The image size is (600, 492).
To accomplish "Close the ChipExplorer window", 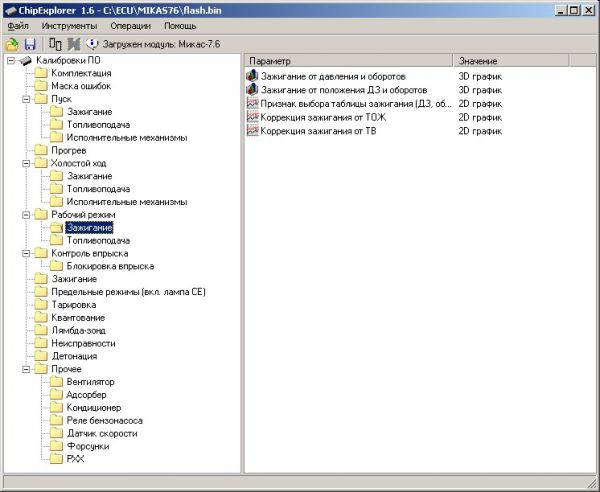I will tap(589, 11).
